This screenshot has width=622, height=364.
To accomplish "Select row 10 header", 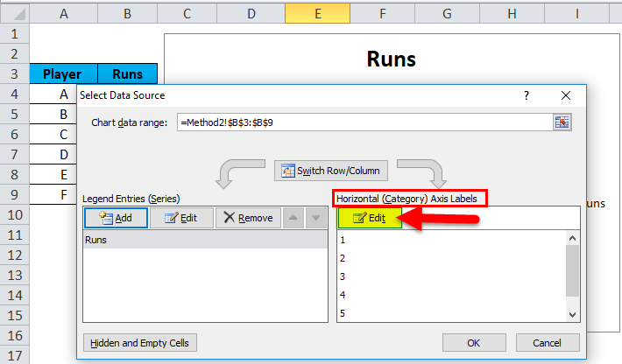I will tap(15, 214).
